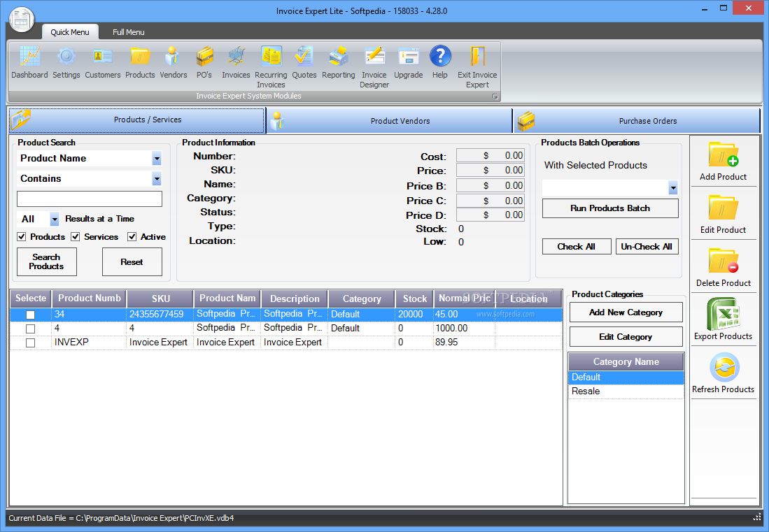Click the Cost value field
The image size is (769, 532).
[x=491, y=155]
